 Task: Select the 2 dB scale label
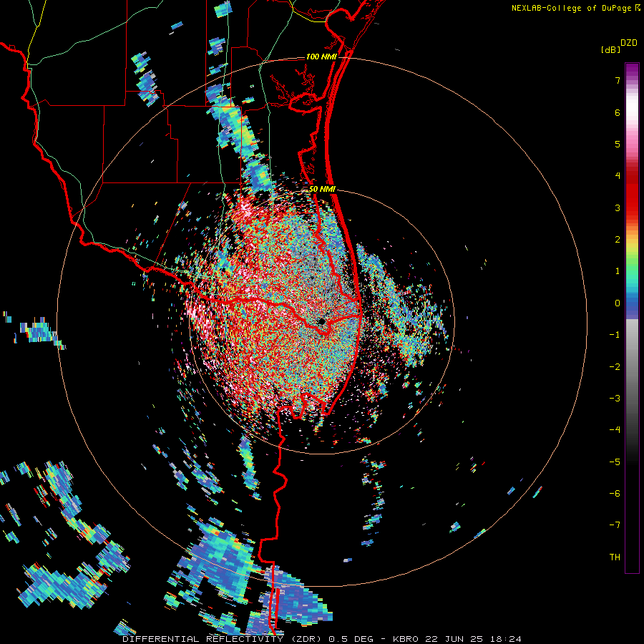coord(618,240)
